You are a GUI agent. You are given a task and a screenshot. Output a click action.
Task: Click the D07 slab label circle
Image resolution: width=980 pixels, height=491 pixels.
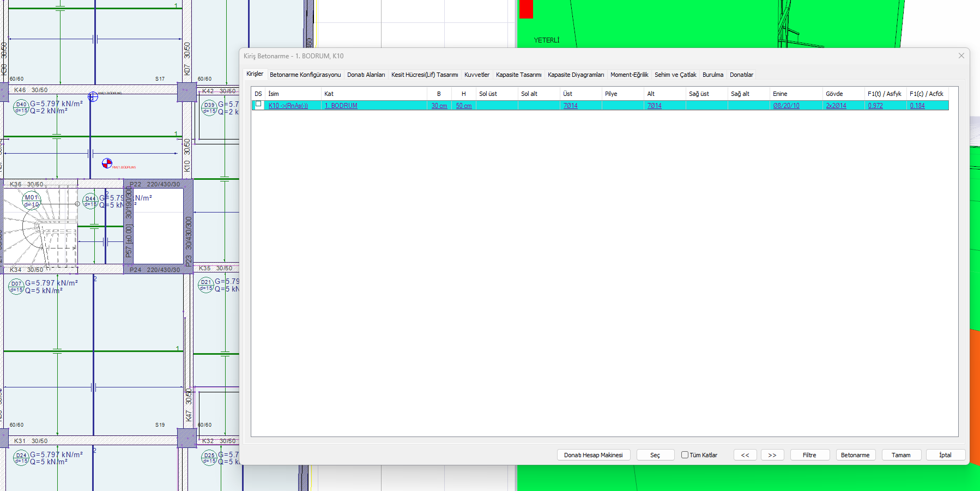point(16,287)
